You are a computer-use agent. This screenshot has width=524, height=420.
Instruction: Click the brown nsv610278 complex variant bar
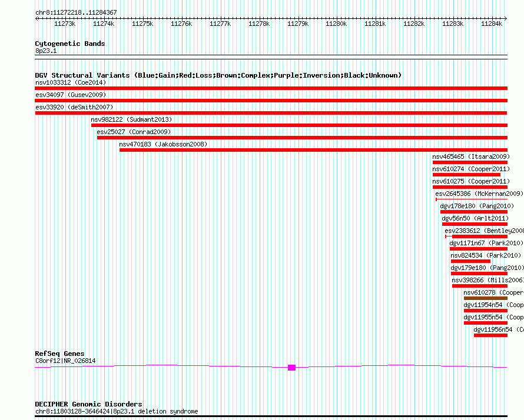pyautogui.click(x=485, y=298)
